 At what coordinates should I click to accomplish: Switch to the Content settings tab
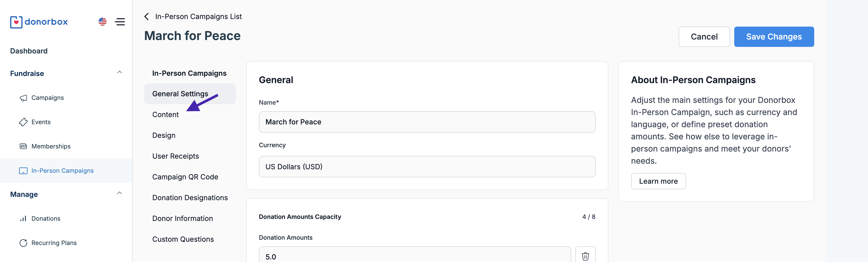(x=165, y=115)
